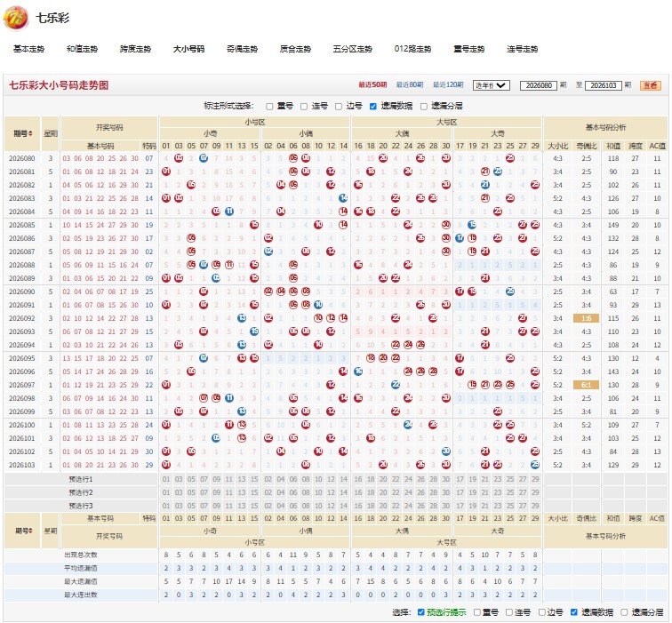Enable 连号 in 标注形式选择 options
Screen dimensions: 672x623
click(304, 107)
